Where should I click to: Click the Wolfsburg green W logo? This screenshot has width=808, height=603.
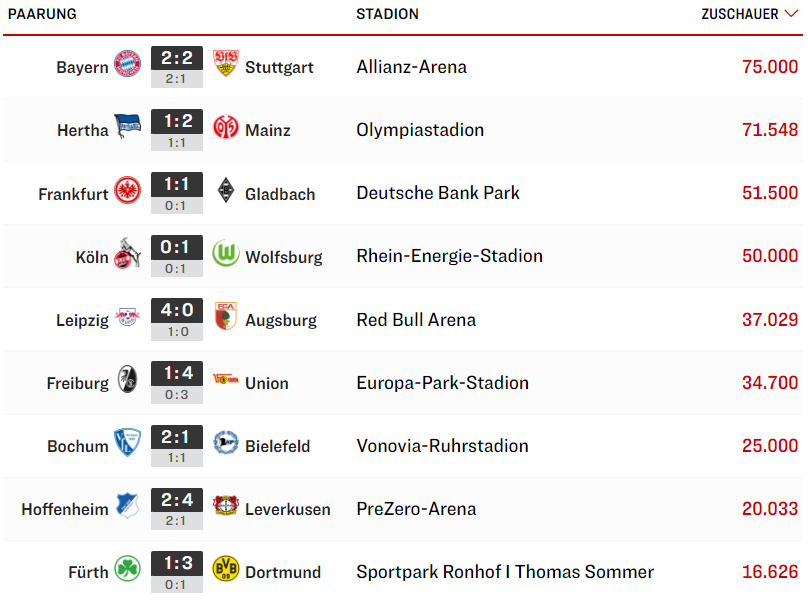coord(226,253)
